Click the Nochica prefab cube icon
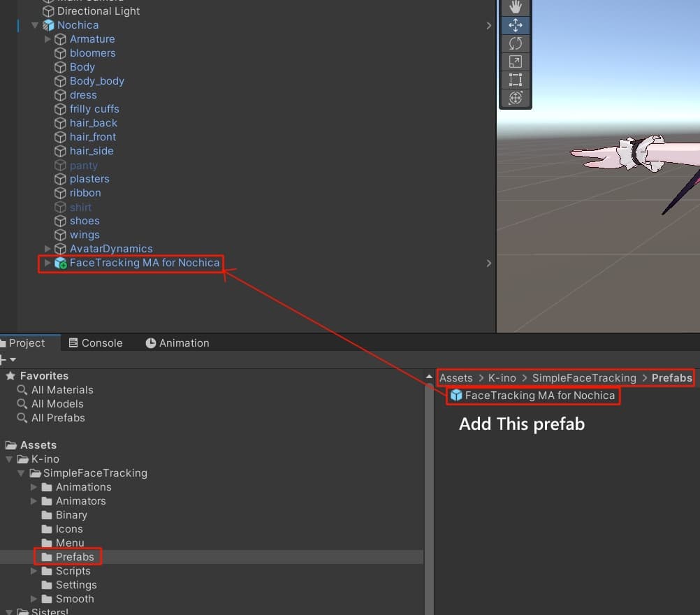Screen dimensions: 700x615 48,25
